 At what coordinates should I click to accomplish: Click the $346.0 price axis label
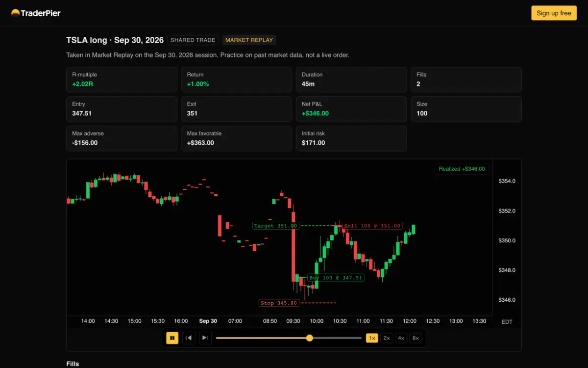coord(507,300)
